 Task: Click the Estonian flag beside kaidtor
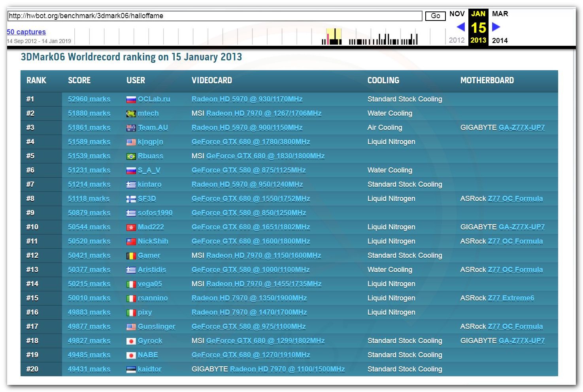coord(131,369)
